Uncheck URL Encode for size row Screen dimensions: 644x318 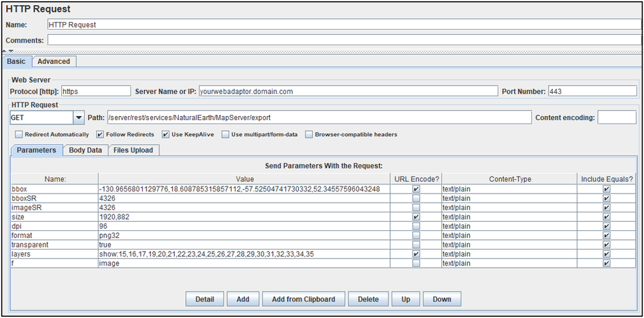tap(416, 217)
